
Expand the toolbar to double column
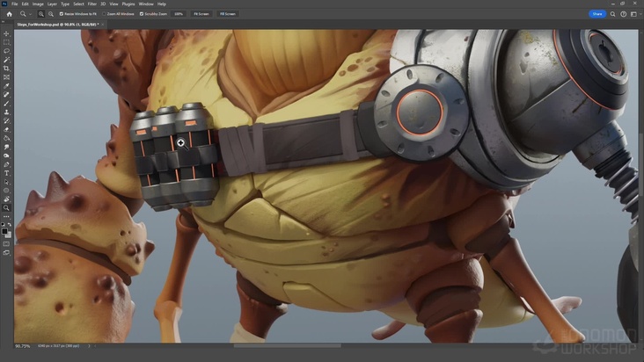coord(4,22)
